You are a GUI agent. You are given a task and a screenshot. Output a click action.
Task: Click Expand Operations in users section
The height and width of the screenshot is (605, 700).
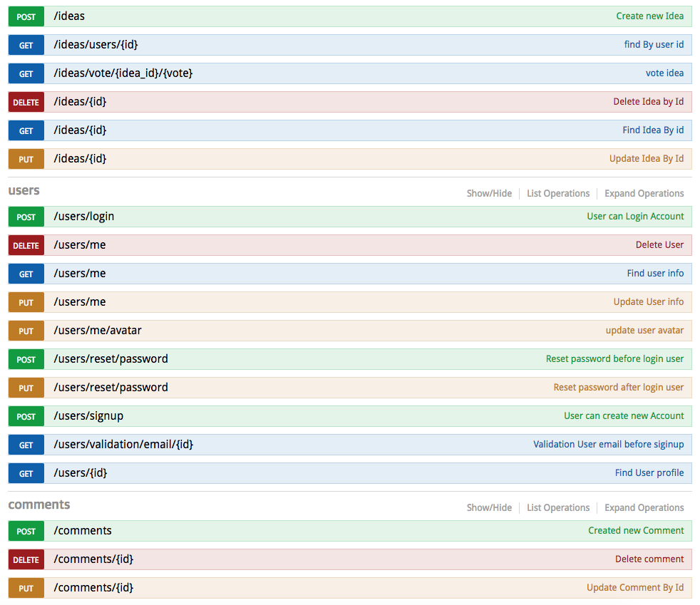644,194
